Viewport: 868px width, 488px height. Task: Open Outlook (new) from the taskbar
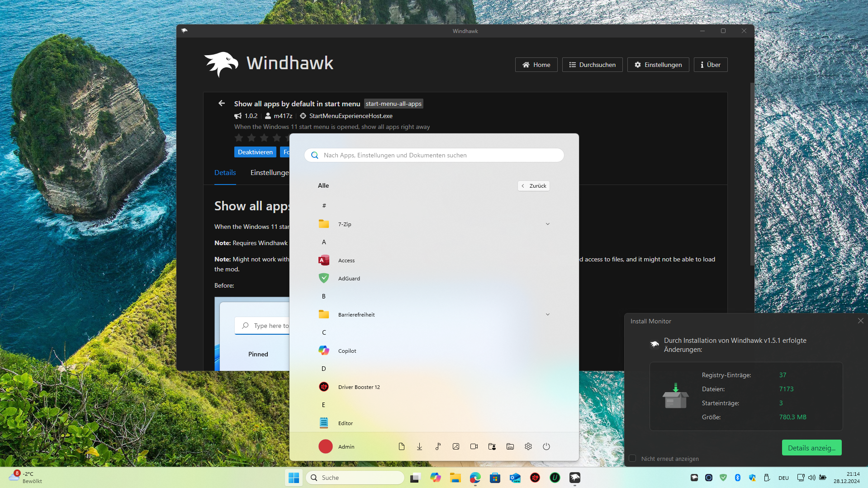[515, 478]
